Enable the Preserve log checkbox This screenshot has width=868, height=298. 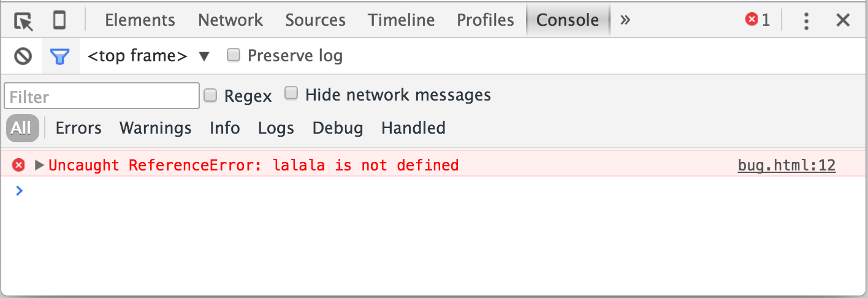(233, 55)
